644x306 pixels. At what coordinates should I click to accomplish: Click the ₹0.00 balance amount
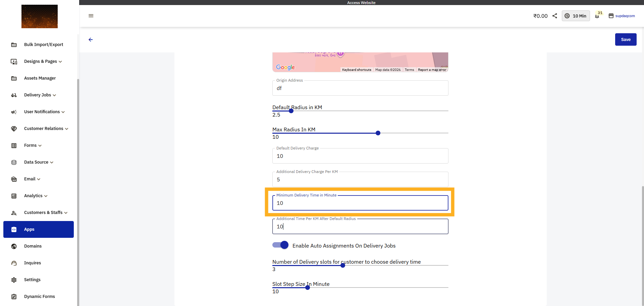coord(540,16)
